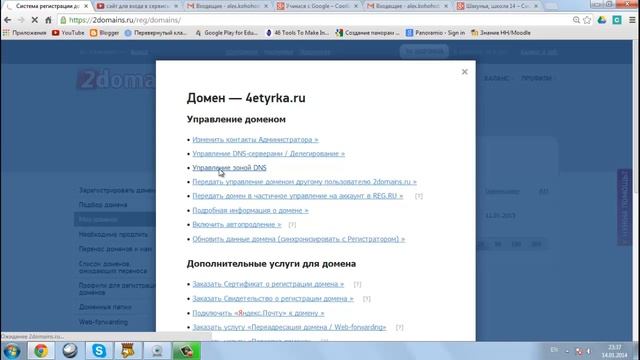Click Включить автопродление link
640x360 pixels.
[237, 224]
